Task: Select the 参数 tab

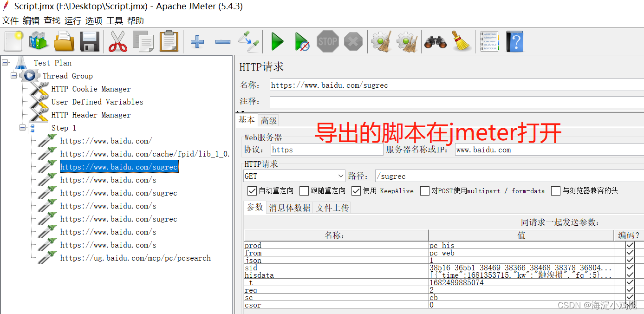Action: [x=255, y=207]
